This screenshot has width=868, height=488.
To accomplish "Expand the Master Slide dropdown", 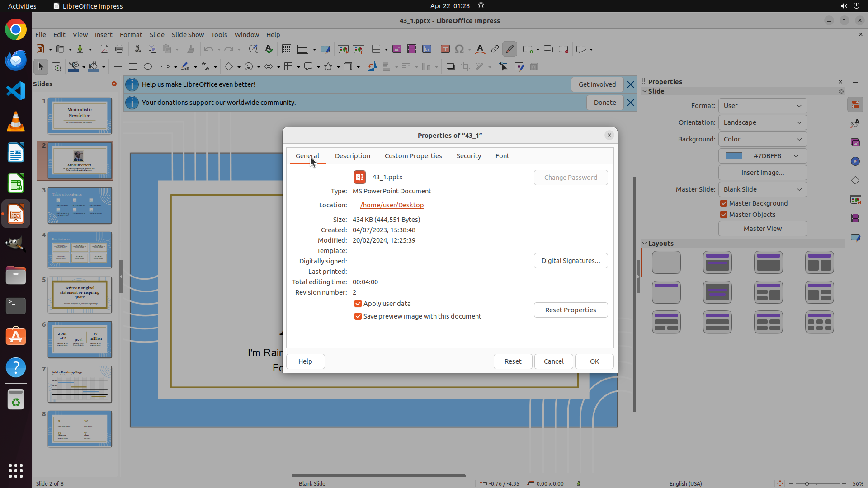I will click(762, 189).
